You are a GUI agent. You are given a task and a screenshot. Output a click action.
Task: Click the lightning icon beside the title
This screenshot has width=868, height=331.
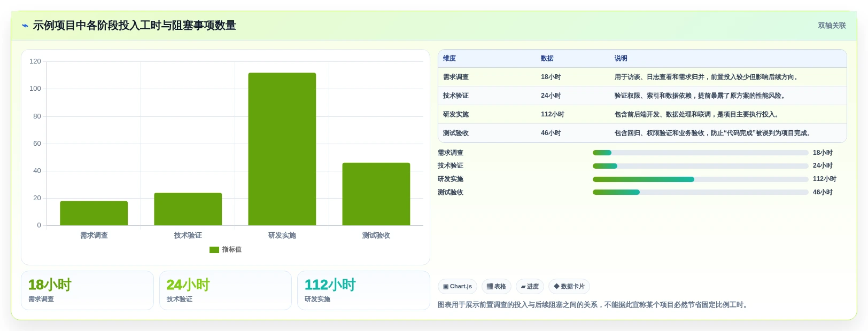(25, 26)
